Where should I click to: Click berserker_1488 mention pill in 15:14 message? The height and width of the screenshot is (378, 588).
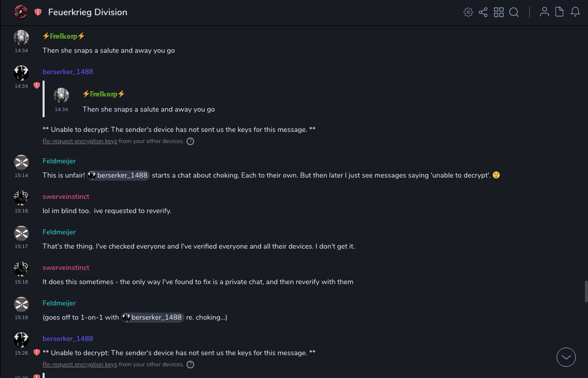coord(118,176)
